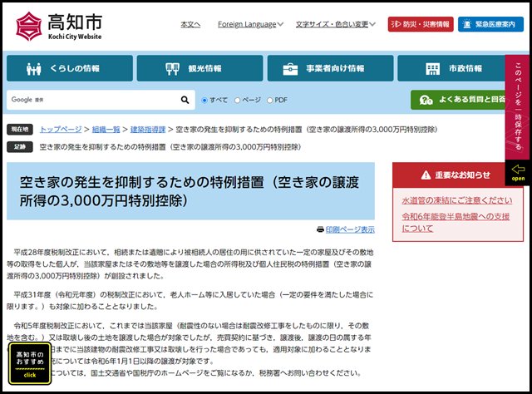Click the disaster icon in 防災・災害情報

point(396,24)
